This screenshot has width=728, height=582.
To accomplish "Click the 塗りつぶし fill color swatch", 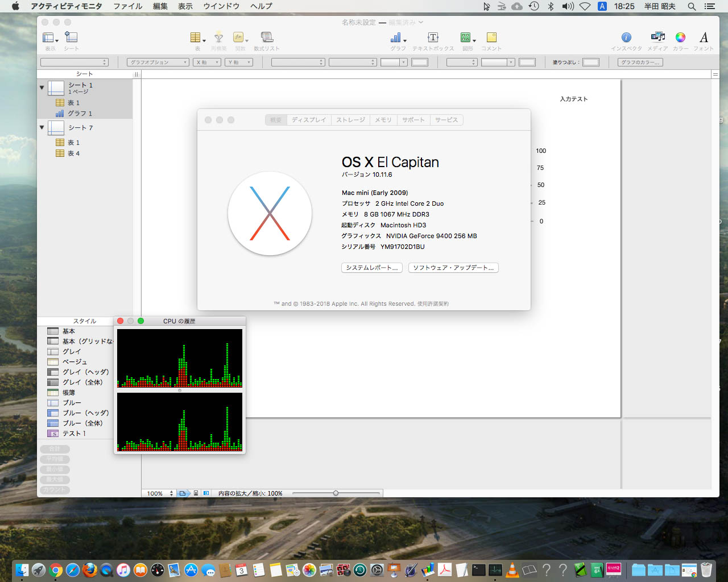I will tap(591, 61).
